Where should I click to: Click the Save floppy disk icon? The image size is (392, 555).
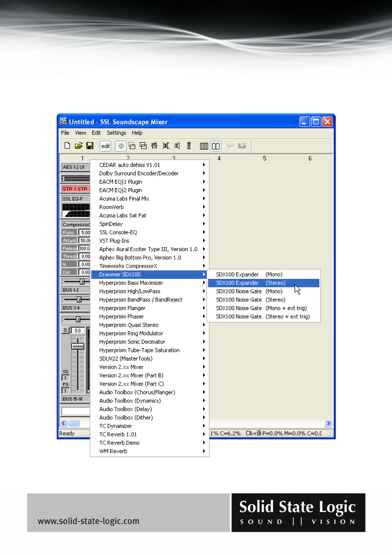90,146
